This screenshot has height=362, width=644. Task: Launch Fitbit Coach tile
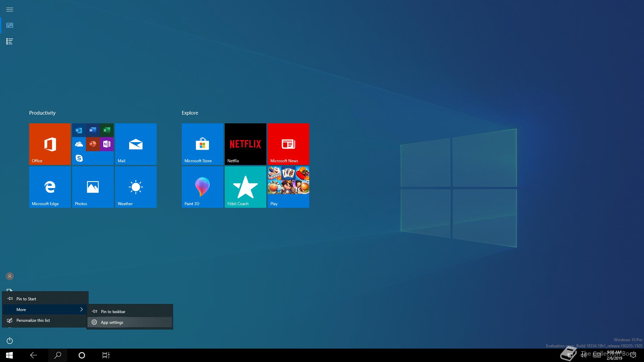coord(245,187)
